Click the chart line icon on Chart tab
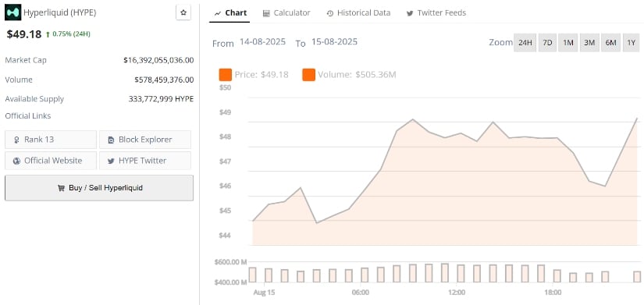The width and height of the screenshot is (644, 305). coord(218,13)
